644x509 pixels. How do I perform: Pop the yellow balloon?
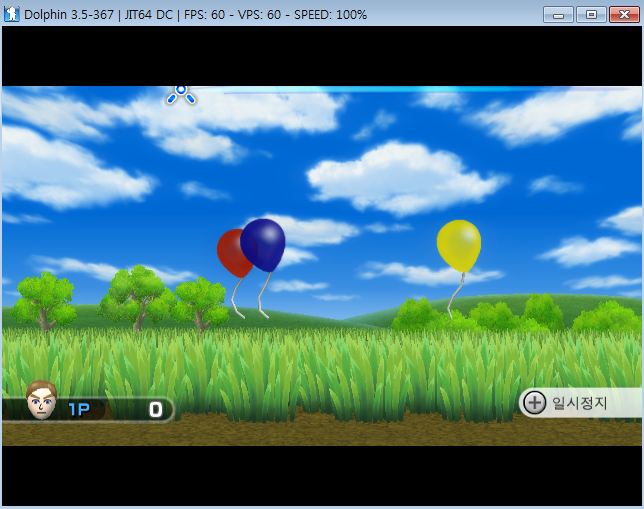[x=459, y=246]
